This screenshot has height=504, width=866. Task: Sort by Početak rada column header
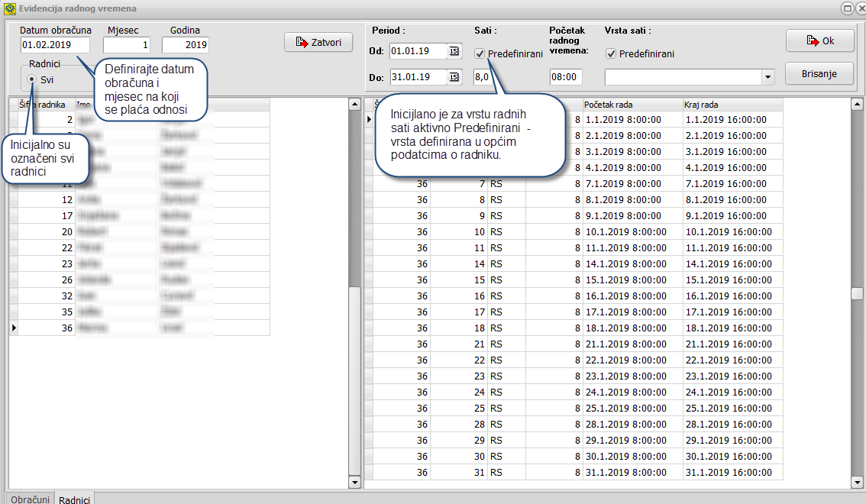(631, 104)
